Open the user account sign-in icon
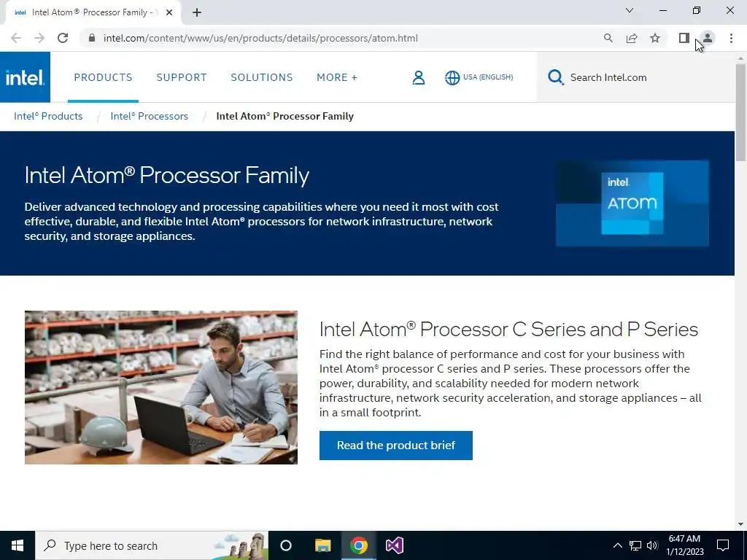 point(418,77)
